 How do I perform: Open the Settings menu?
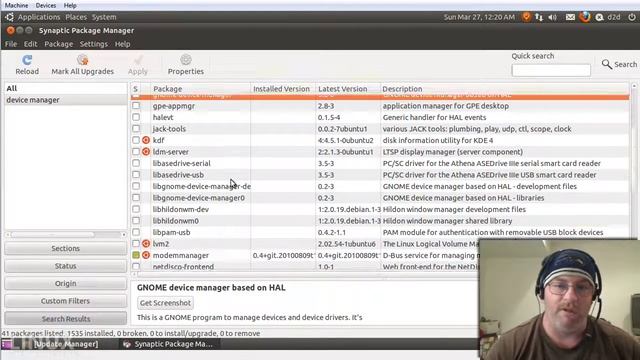point(93,44)
